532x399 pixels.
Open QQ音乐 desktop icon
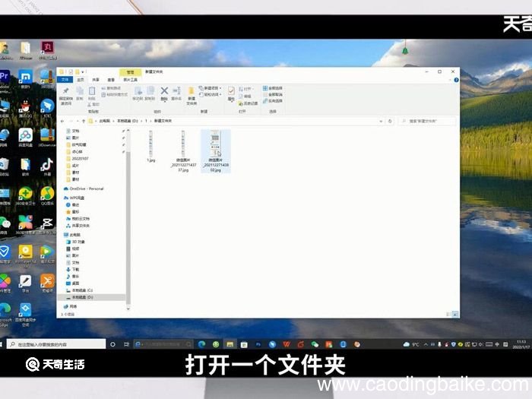click(x=47, y=196)
